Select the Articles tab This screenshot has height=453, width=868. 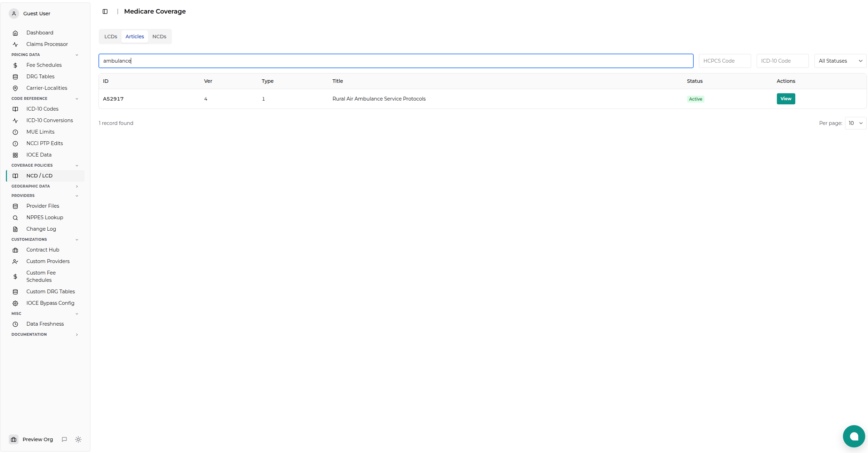click(x=135, y=37)
